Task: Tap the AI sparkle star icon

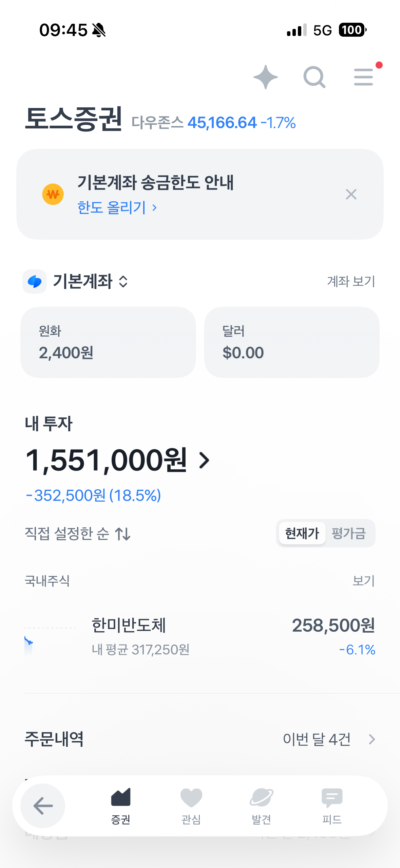Action: (x=265, y=77)
